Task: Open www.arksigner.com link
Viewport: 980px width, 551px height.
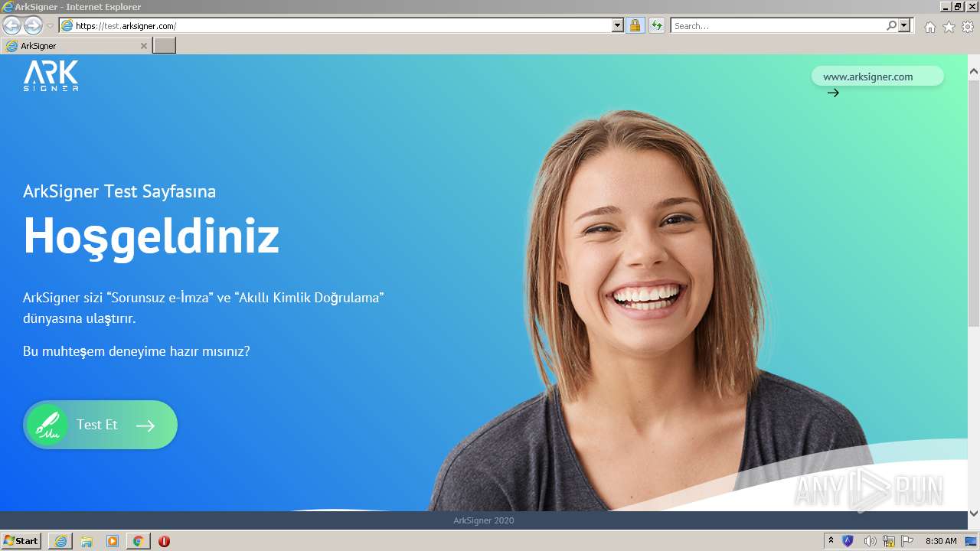Action: tap(877, 77)
